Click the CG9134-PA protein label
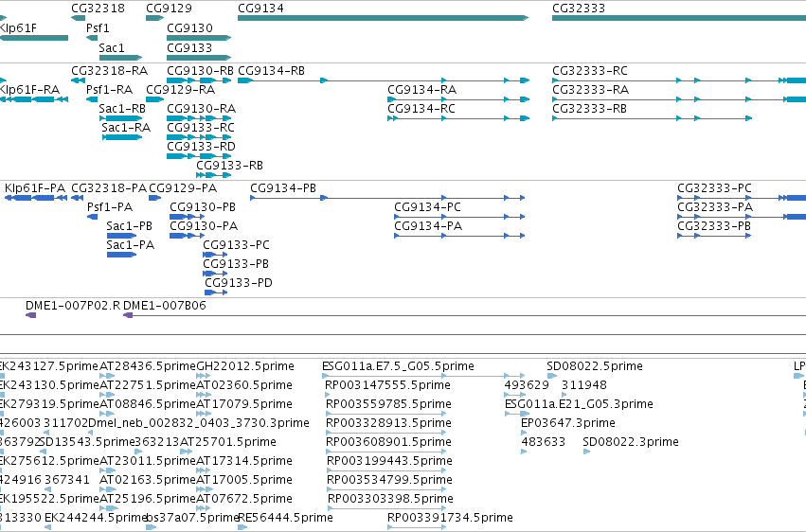806x532 pixels. pyautogui.click(x=428, y=226)
